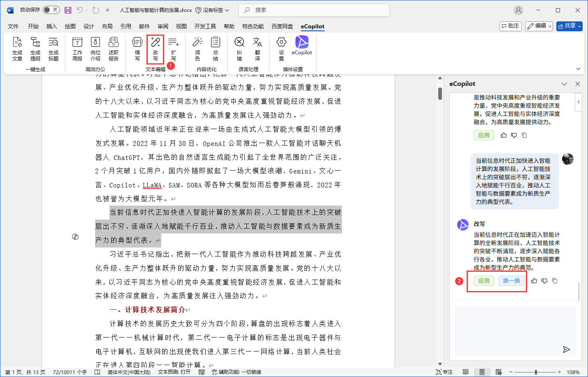Viewport: 588px width, 377px height.
Task: Click the 改写 rewrite tool icon
Action: point(155,49)
